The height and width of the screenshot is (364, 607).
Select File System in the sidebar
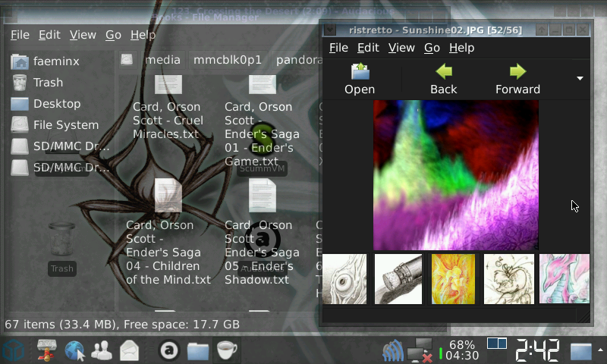[x=65, y=124]
